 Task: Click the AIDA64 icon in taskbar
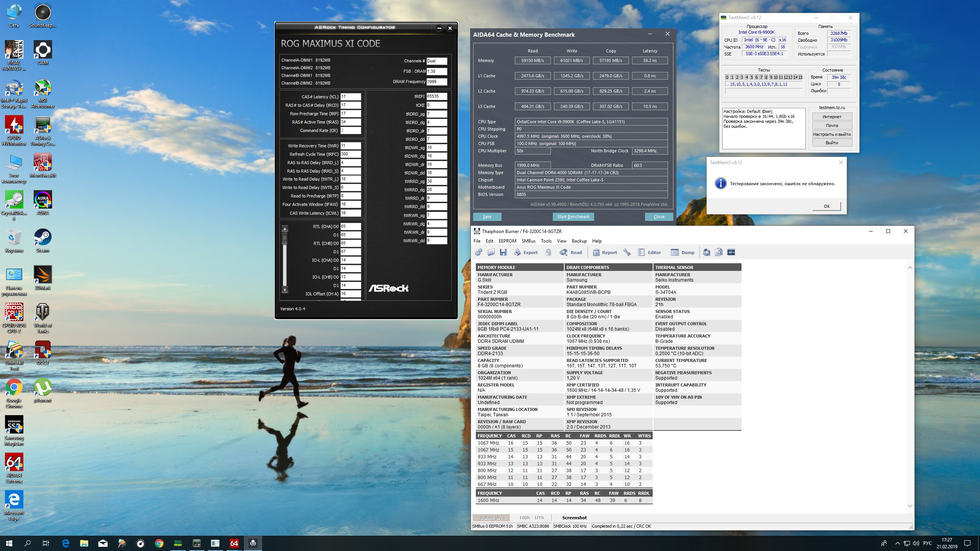click(x=234, y=543)
